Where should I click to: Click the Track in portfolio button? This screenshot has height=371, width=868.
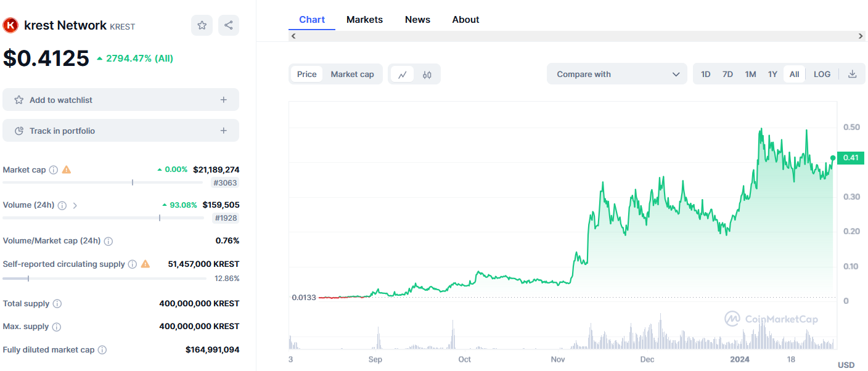(121, 131)
